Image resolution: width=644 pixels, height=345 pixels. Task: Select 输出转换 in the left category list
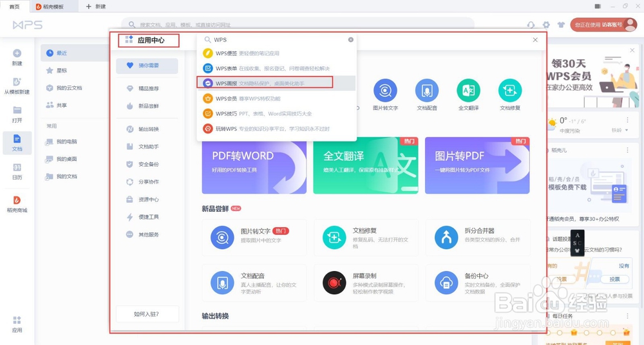click(147, 129)
